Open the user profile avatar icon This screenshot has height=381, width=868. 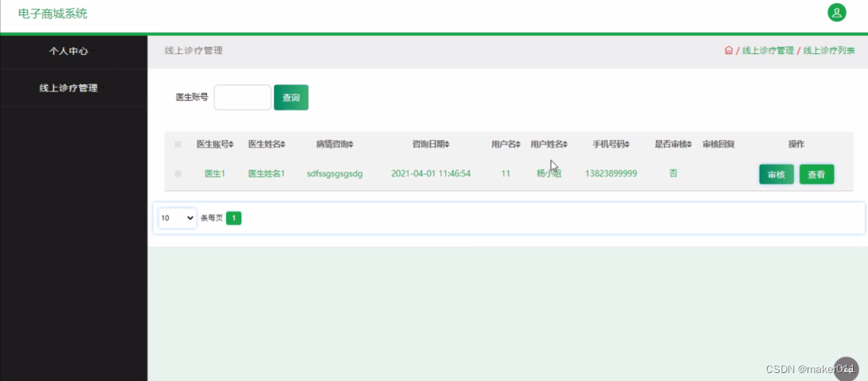(836, 12)
